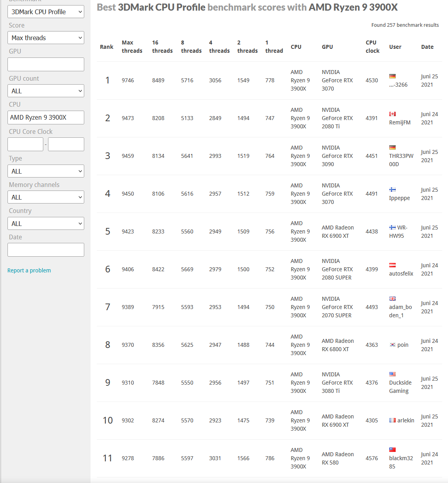Click the Austrian flag icon above autosfelix

tap(392, 265)
